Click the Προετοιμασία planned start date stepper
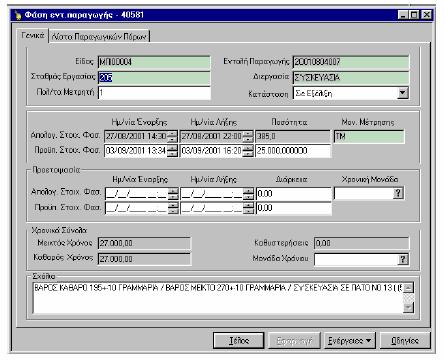Screen dimensions: 445x360 tap(173, 208)
